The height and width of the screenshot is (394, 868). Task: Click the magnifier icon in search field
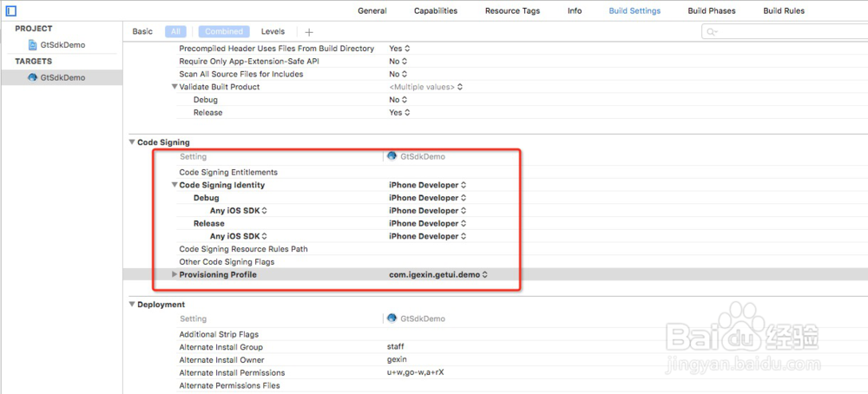coord(712,32)
